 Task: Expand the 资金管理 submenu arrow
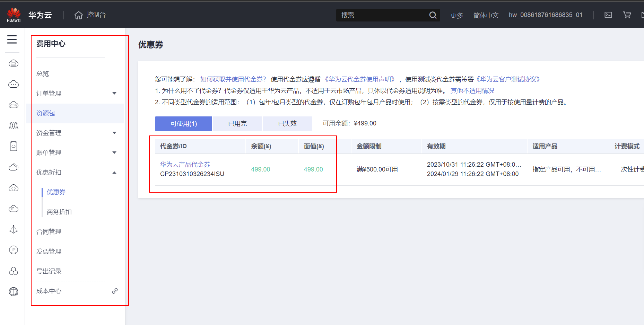(x=114, y=133)
